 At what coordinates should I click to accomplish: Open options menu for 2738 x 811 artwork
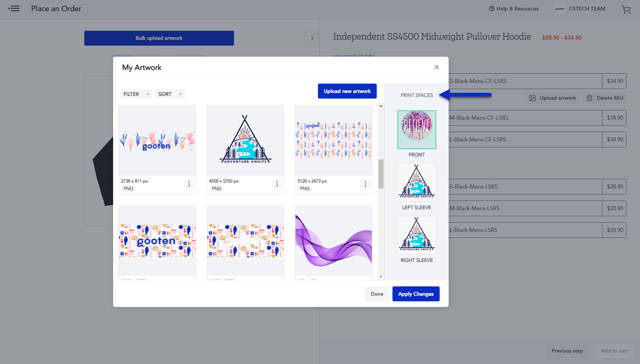pyautogui.click(x=189, y=184)
